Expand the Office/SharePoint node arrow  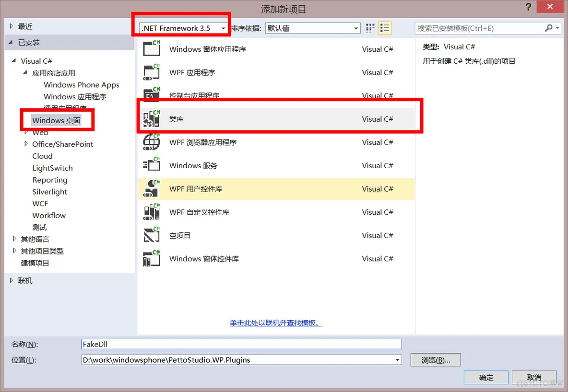pyautogui.click(x=26, y=144)
